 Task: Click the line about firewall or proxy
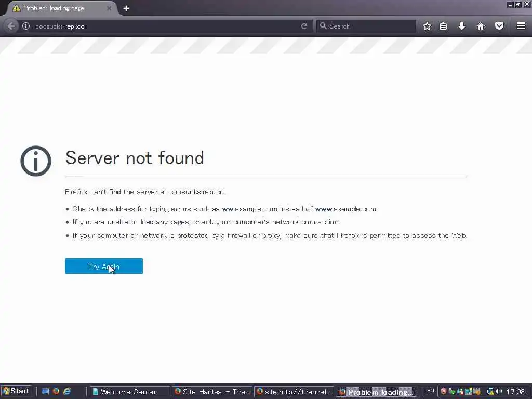pos(270,235)
